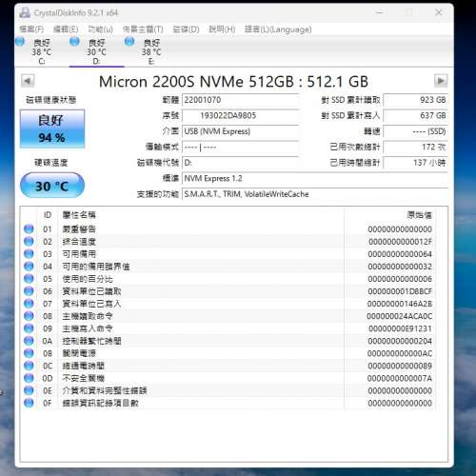Go to next disk with right arrow
This screenshot has height=476, width=476.
(441, 81)
